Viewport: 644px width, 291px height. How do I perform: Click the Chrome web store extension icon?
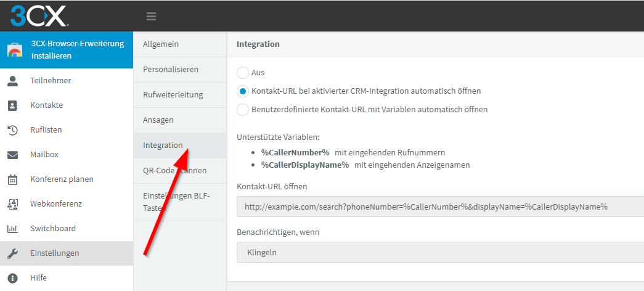pos(15,50)
